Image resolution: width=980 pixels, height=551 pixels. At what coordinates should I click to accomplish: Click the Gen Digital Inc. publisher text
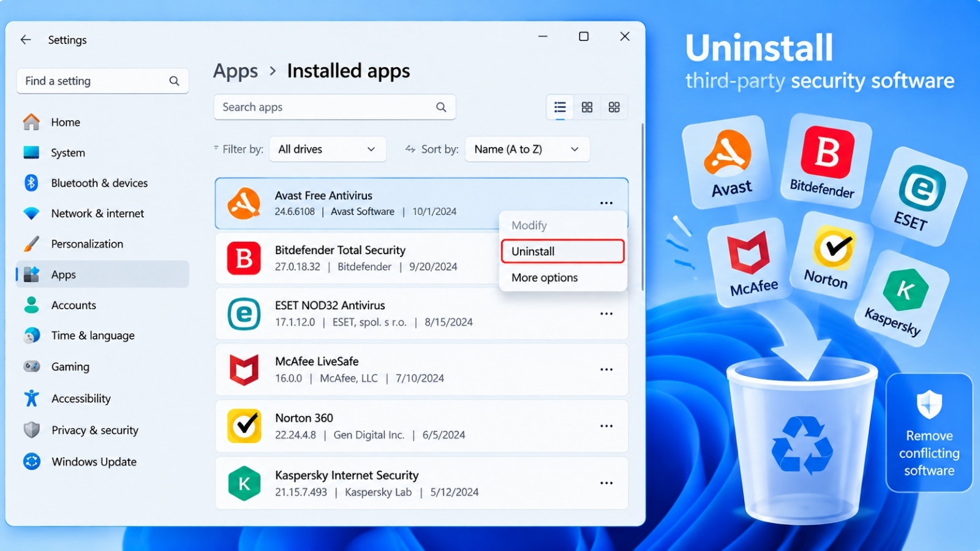tap(369, 435)
